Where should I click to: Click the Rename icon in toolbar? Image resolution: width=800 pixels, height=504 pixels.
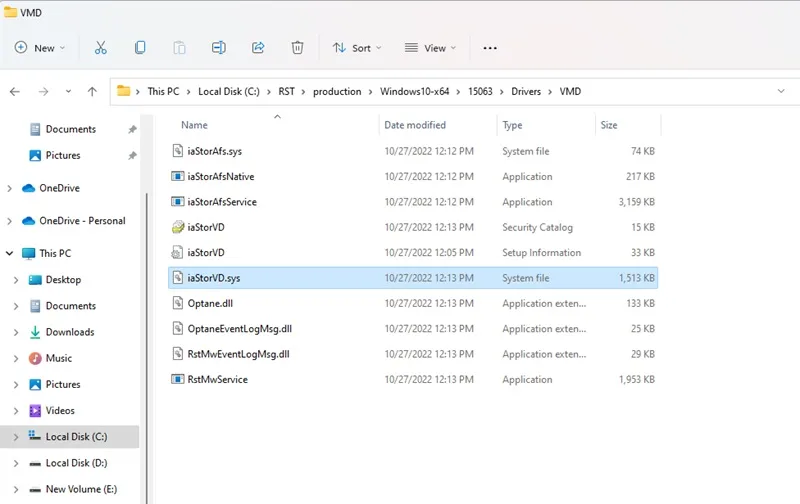(218, 48)
